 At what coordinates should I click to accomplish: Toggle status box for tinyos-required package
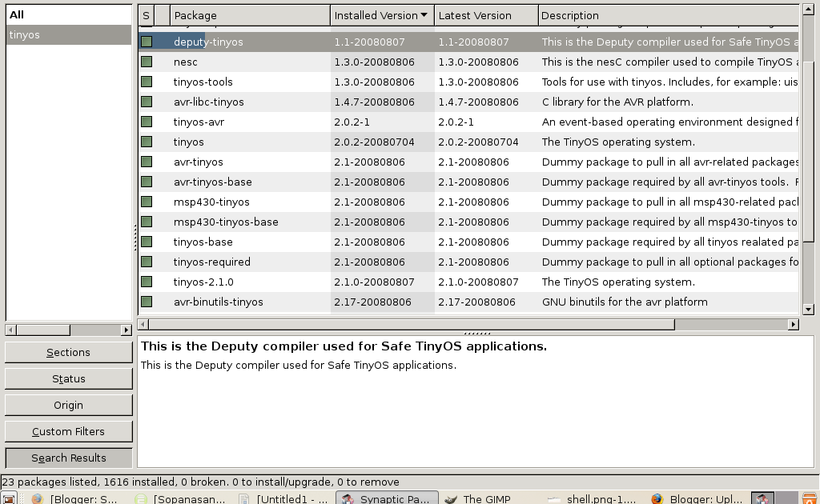[147, 262]
